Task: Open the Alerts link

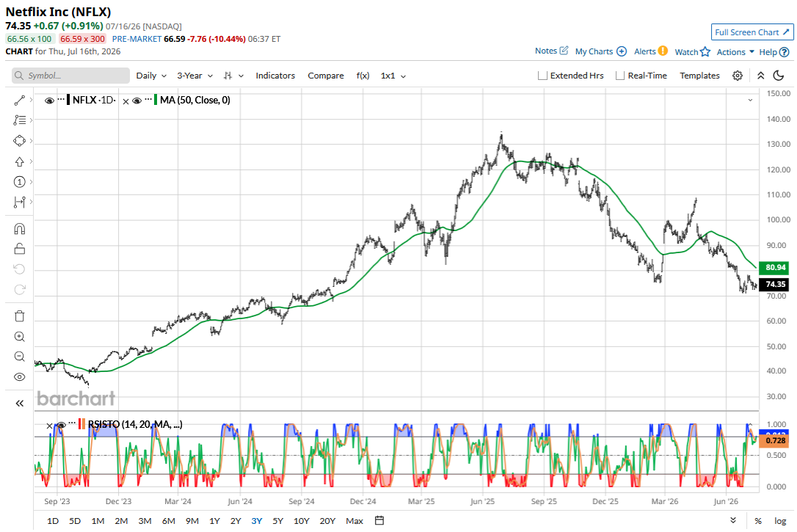Action: 644,51
